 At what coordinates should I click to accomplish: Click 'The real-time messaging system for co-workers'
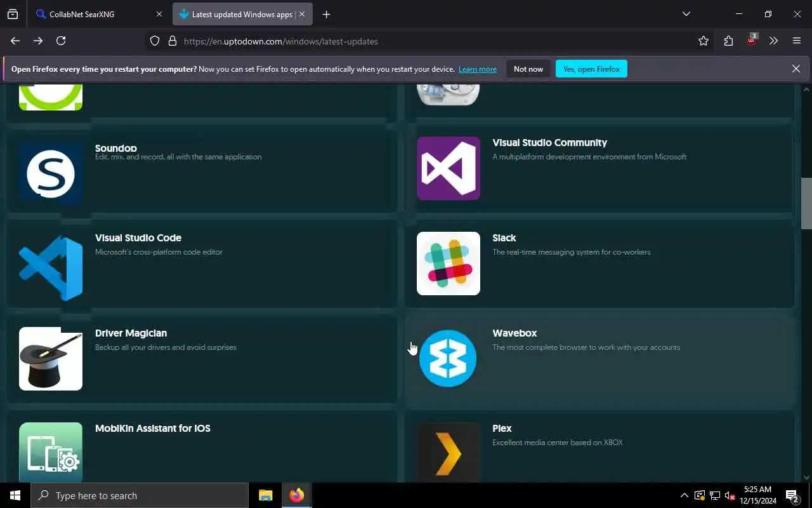click(x=571, y=251)
